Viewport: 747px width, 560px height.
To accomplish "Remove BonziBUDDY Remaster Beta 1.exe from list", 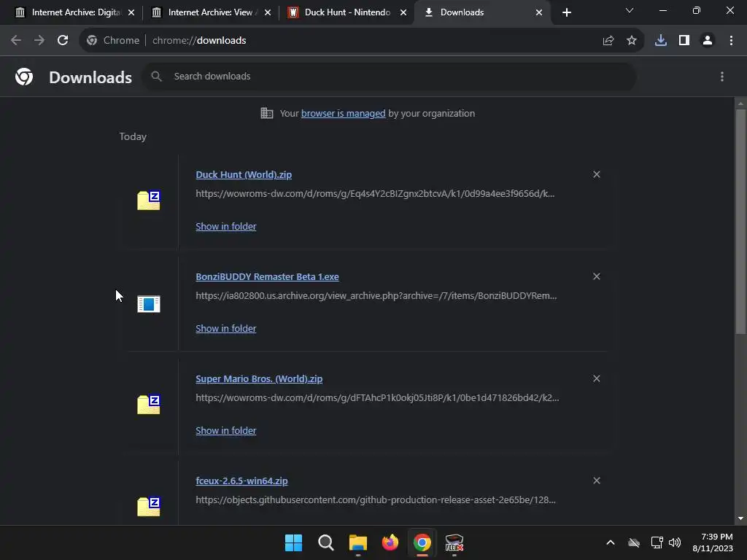I will [x=597, y=276].
